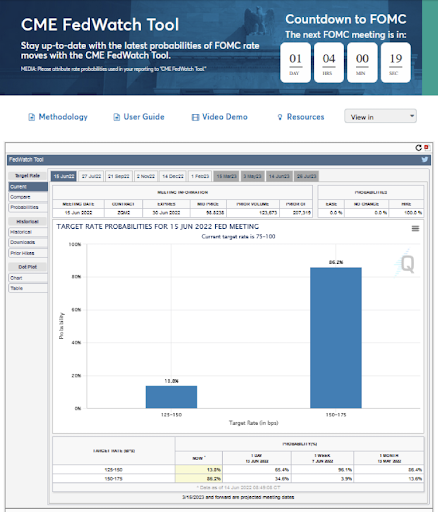Click the 150-175 probability bar
Viewport: 438px width, 512px height.
coord(336,338)
